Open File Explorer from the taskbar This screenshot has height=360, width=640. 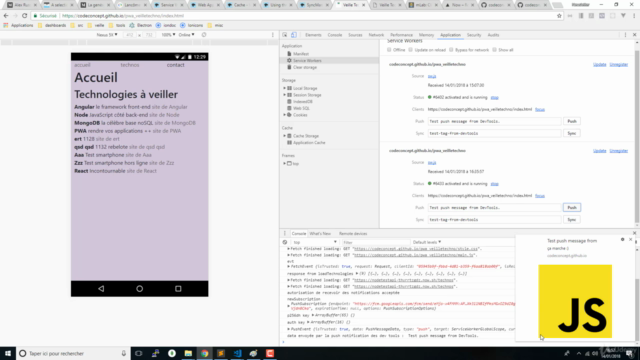click(188, 353)
